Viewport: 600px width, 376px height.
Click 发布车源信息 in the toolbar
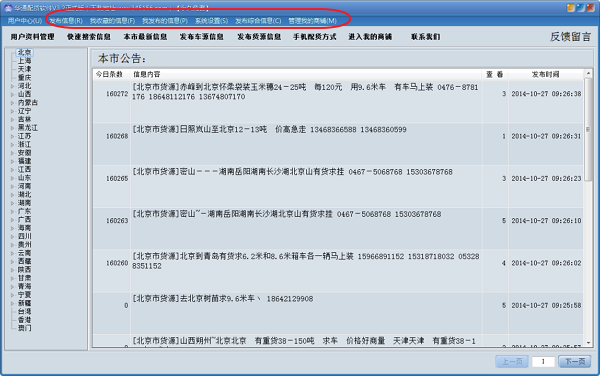click(202, 37)
